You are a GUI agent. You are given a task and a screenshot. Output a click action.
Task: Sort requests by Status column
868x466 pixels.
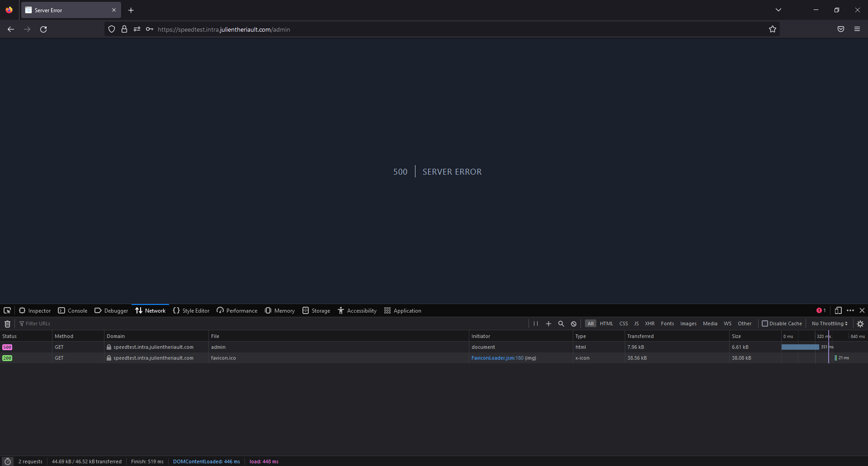pyautogui.click(x=26, y=336)
